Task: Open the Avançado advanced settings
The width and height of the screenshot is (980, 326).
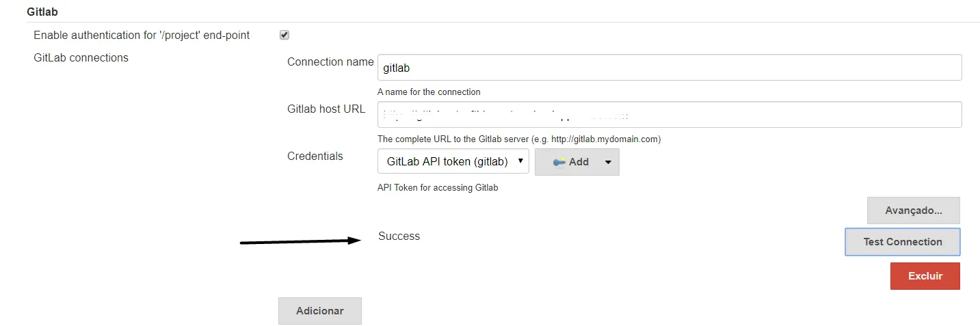Action: 913,210
